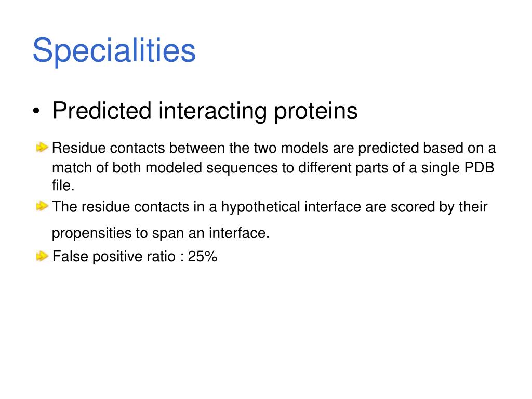This screenshot has height=399, width=532.
Task: Click the yellow arrow bullet beside 'The residue contacts'
Action: coord(42,206)
